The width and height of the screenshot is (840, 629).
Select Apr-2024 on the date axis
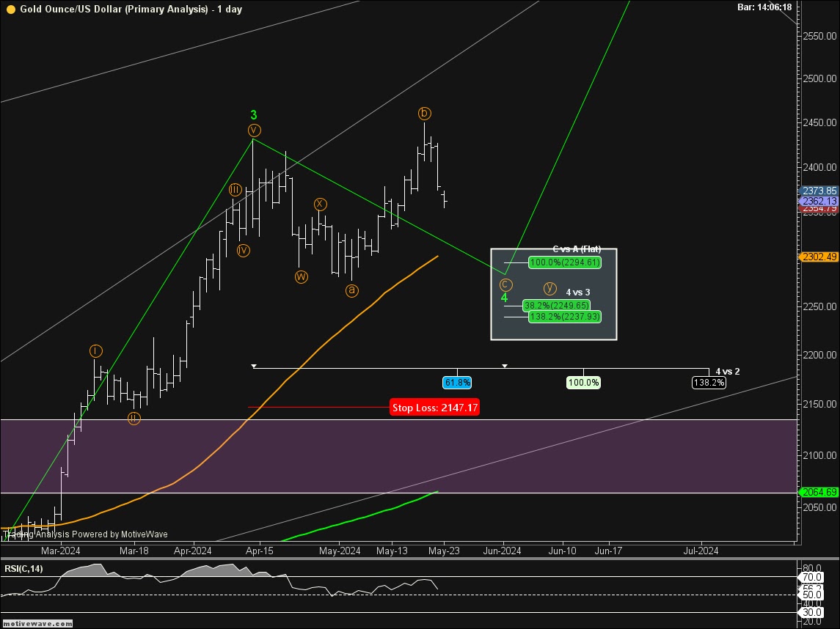coord(193,551)
